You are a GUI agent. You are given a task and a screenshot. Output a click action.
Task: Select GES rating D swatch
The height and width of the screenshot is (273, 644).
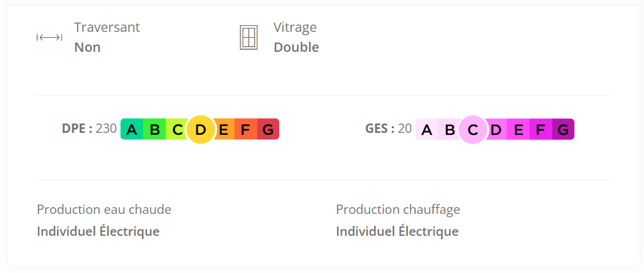click(495, 130)
